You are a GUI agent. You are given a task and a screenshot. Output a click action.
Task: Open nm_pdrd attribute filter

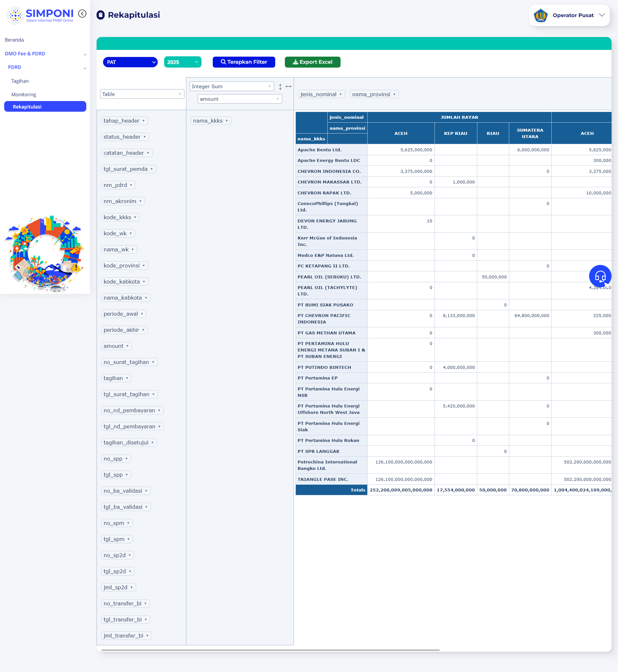(x=131, y=185)
